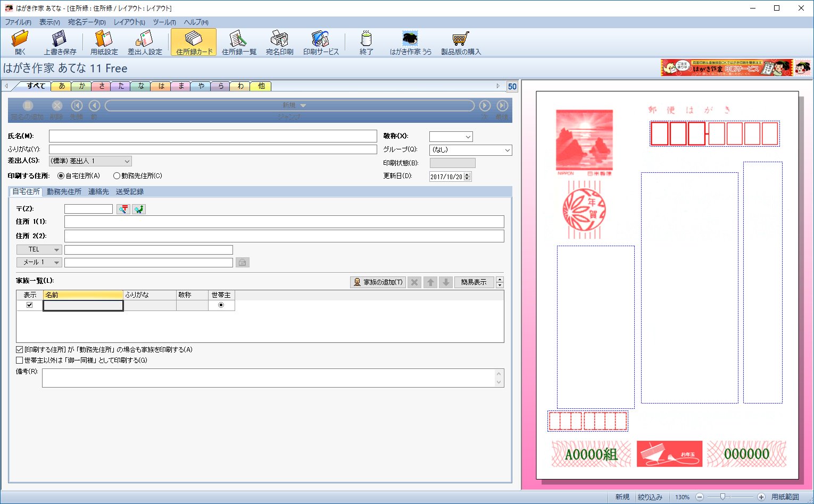
Task: Go to next record (次) icon
Action: tap(485, 106)
